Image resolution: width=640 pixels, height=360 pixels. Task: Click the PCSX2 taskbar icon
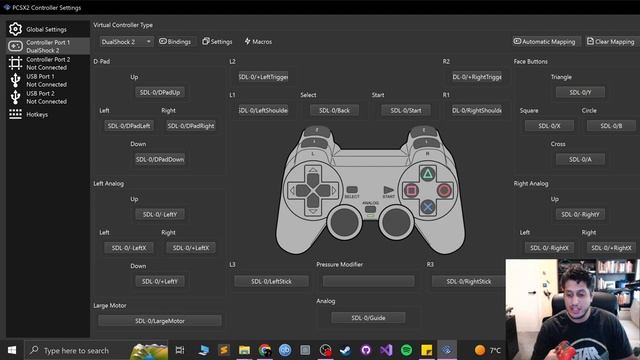447,350
